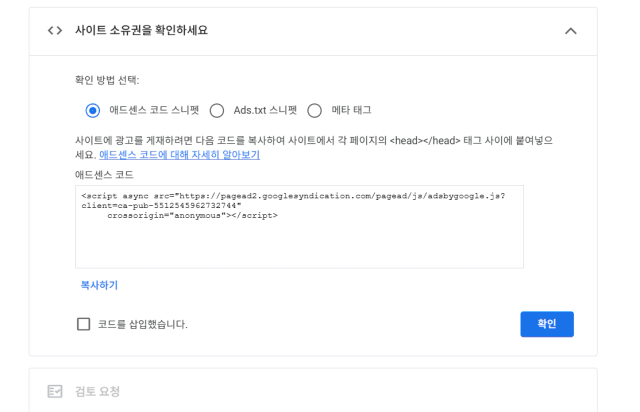Screen dimensions: 640x412
Task: Click the code brackets icon beside site ownership title
Action: point(55,31)
